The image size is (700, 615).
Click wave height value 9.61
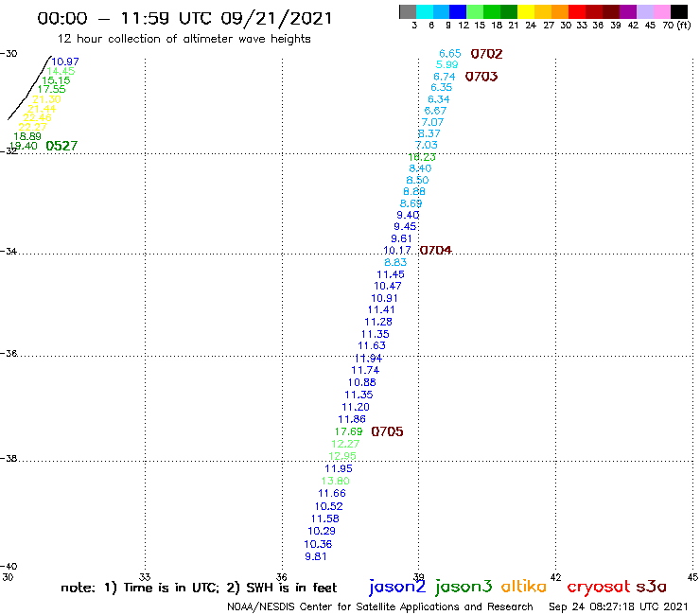tap(401, 238)
